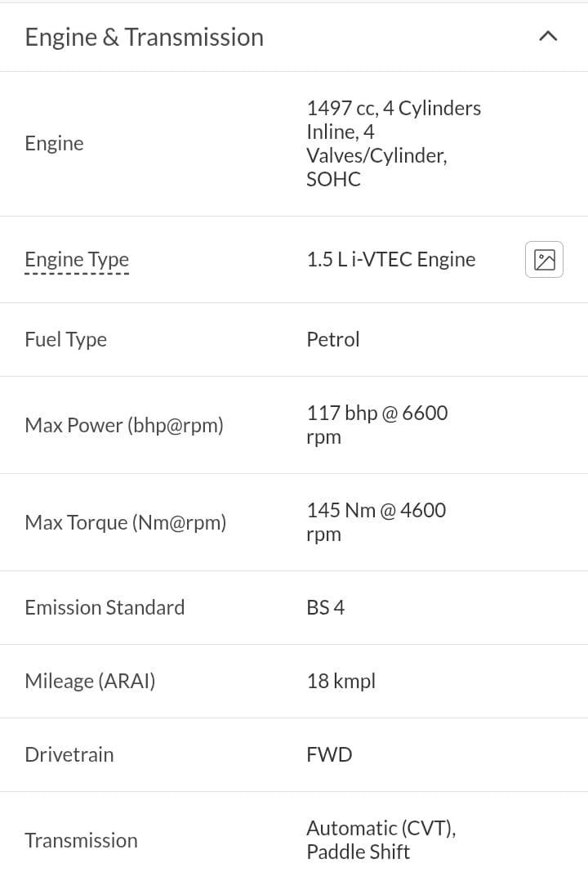The image size is (588, 881).
Task: Click the 145 Nm @ 4600 rpm value
Action: 376,522
